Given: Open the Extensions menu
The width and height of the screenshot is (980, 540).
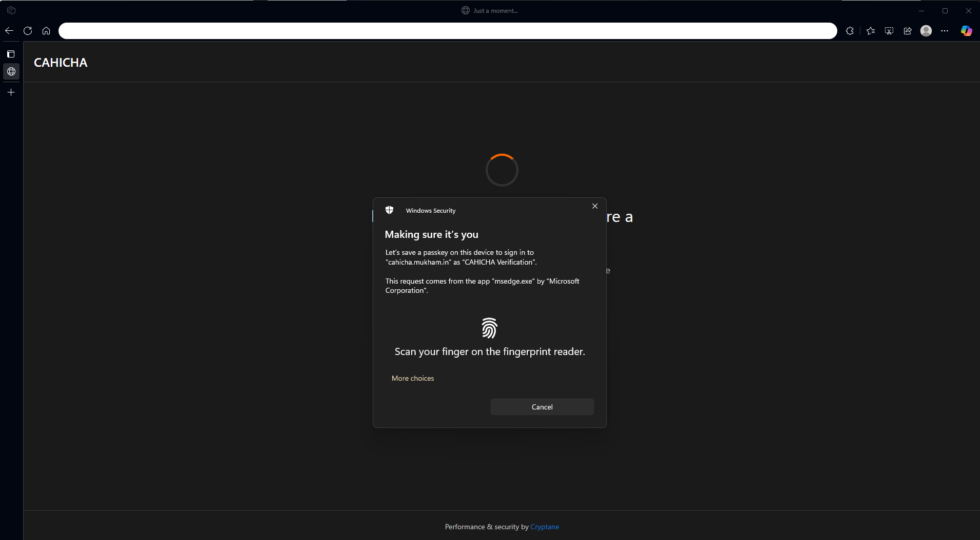Looking at the screenshot, I should [x=850, y=31].
